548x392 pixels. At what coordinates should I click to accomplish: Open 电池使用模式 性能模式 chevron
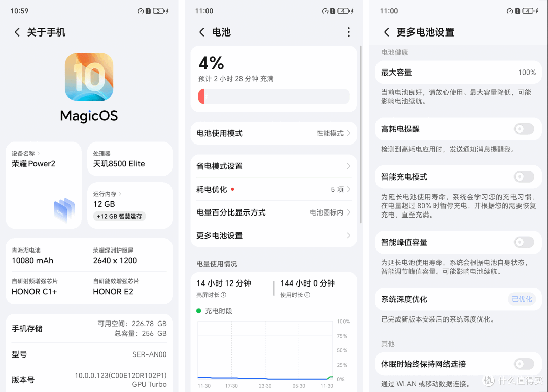pos(349,133)
